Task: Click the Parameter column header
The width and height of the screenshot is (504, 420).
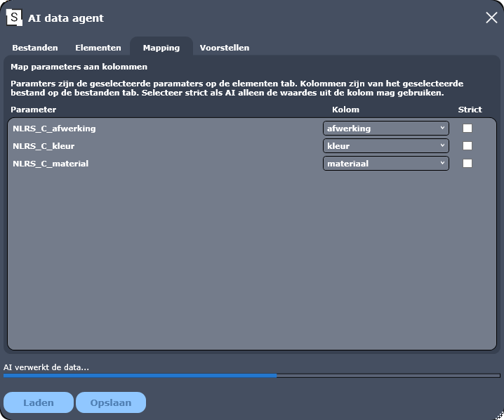Action: click(34, 110)
